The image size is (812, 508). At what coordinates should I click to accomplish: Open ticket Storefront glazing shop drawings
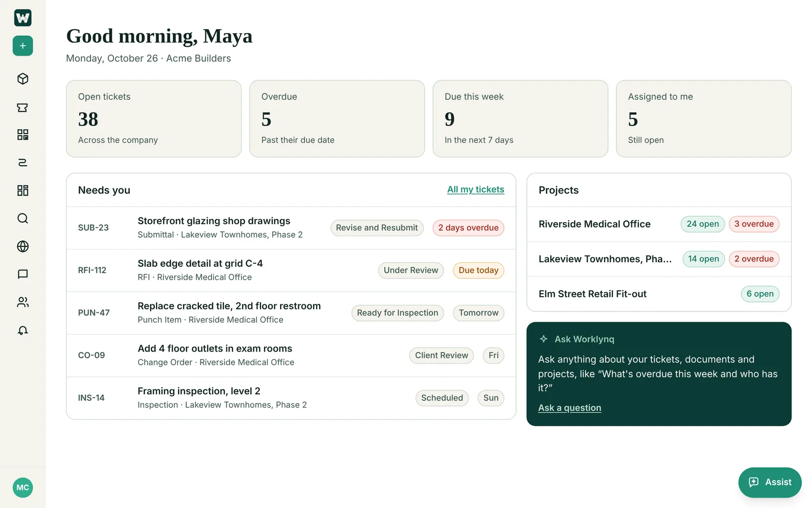coord(291,228)
